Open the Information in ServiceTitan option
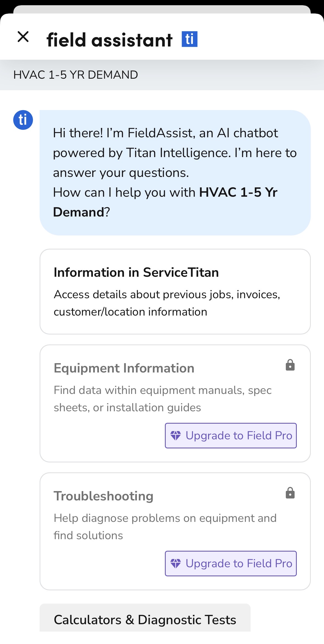Image resolution: width=324 pixels, height=644 pixels. coord(175,292)
